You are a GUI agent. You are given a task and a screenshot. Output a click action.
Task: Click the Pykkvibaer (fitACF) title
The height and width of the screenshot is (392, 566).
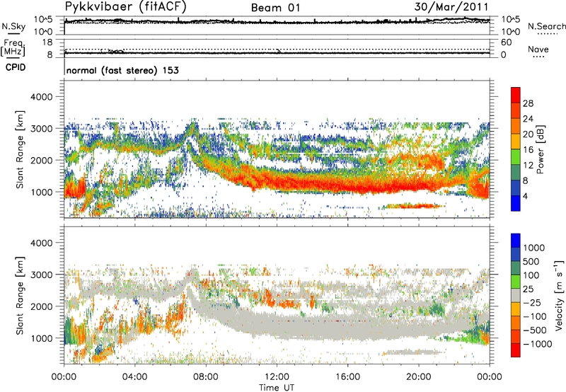[x=125, y=7]
